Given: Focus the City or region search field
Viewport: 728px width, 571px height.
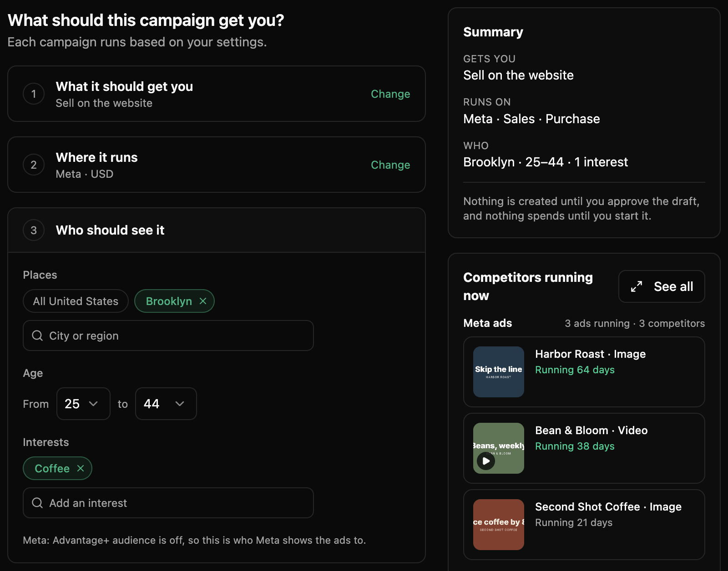Looking at the screenshot, I should tap(168, 336).
